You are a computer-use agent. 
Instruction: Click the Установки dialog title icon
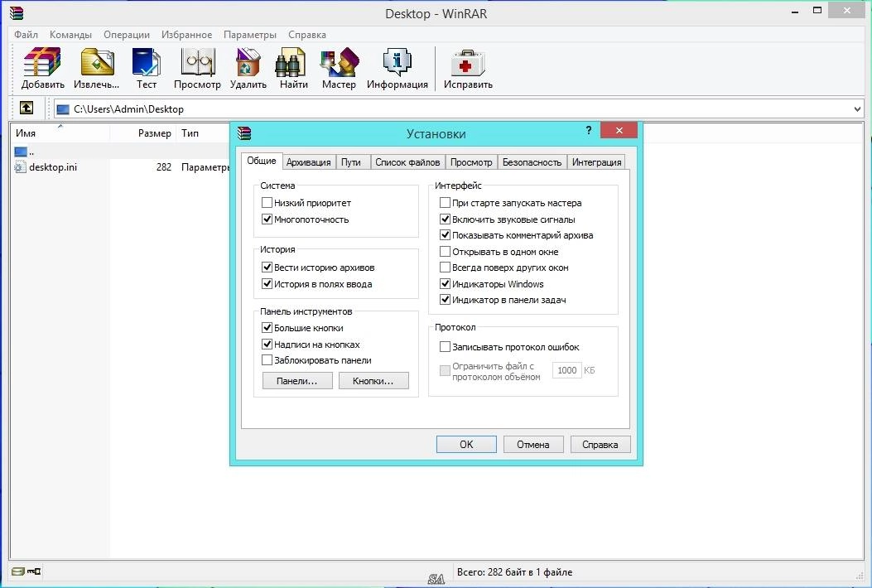point(244,133)
